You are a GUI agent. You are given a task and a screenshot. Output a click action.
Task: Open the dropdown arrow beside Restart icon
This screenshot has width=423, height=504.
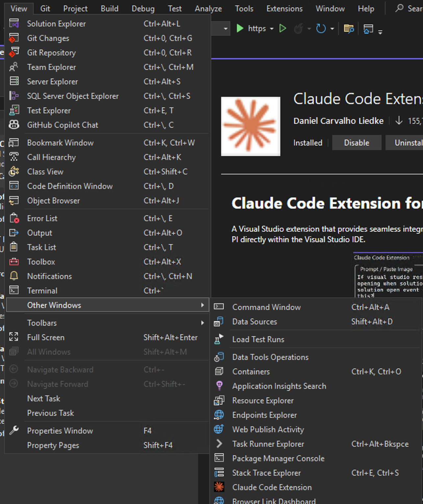[332, 29]
